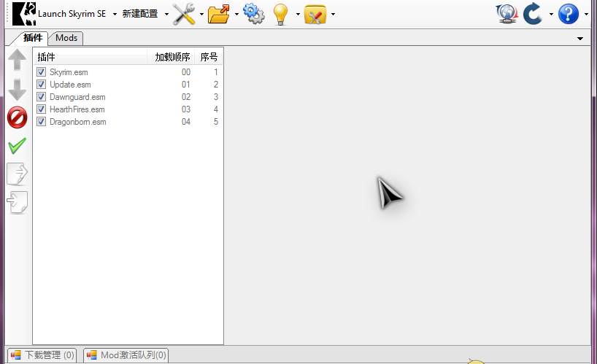Select the Skyrim.esm plugin row
Viewport: 597px width, 364px height.
[128, 72]
